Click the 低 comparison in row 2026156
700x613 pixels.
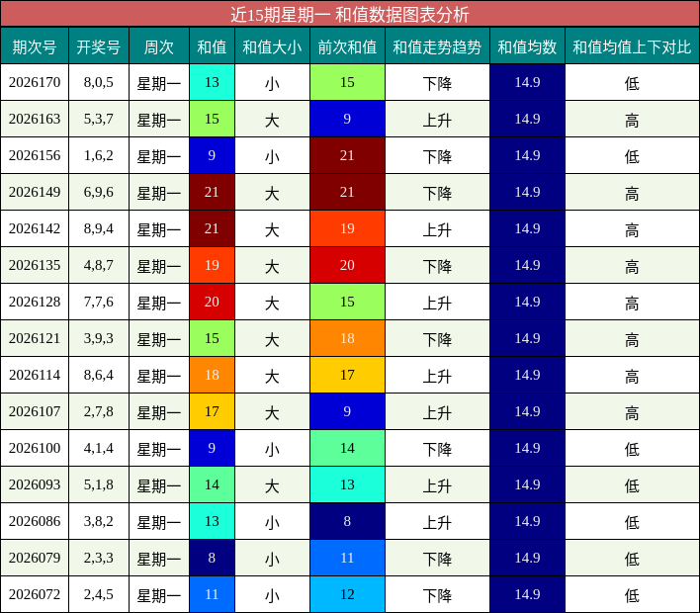(632, 156)
